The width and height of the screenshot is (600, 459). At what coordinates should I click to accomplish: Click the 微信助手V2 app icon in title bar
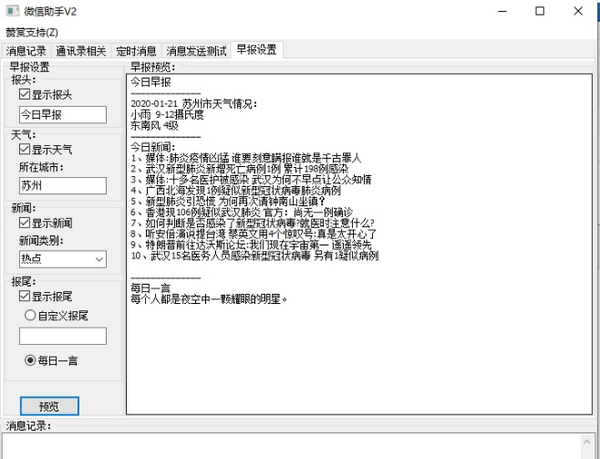click(x=12, y=11)
